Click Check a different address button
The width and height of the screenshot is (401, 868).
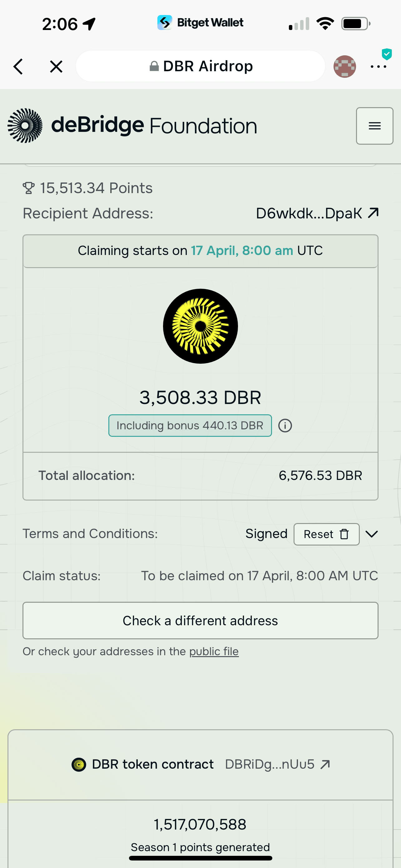(x=200, y=620)
